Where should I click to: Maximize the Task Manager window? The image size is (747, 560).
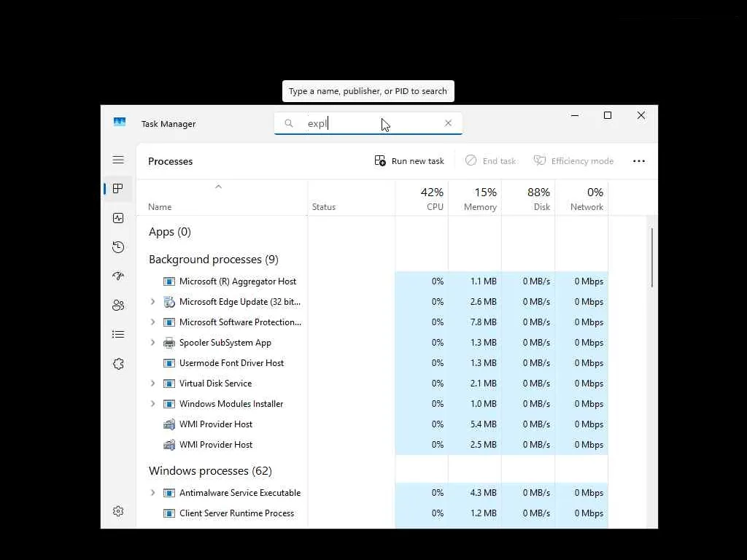click(608, 115)
